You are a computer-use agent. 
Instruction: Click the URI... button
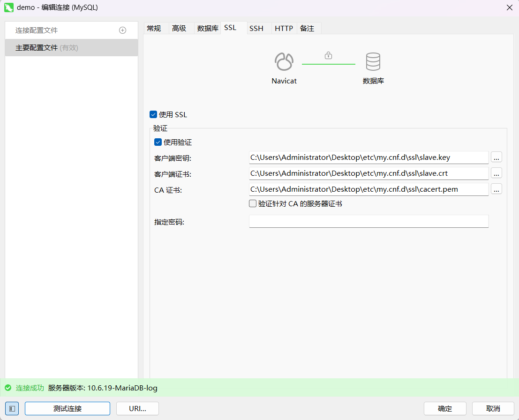(x=137, y=408)
